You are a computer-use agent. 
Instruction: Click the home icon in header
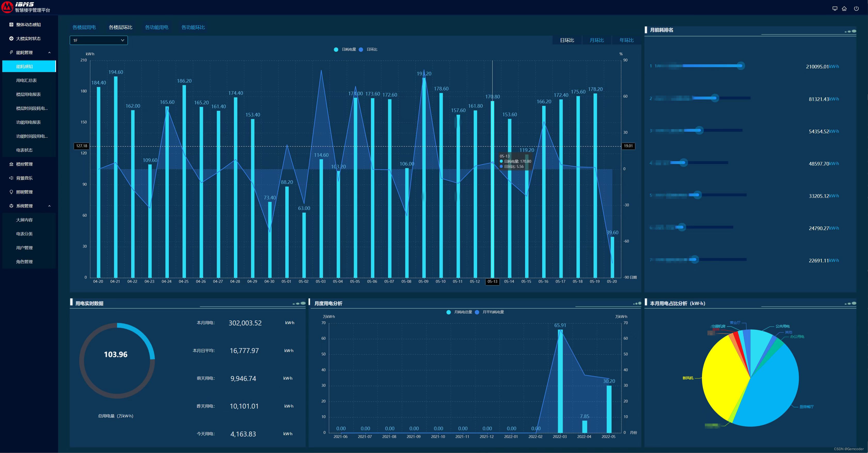[x=844, y=9]
